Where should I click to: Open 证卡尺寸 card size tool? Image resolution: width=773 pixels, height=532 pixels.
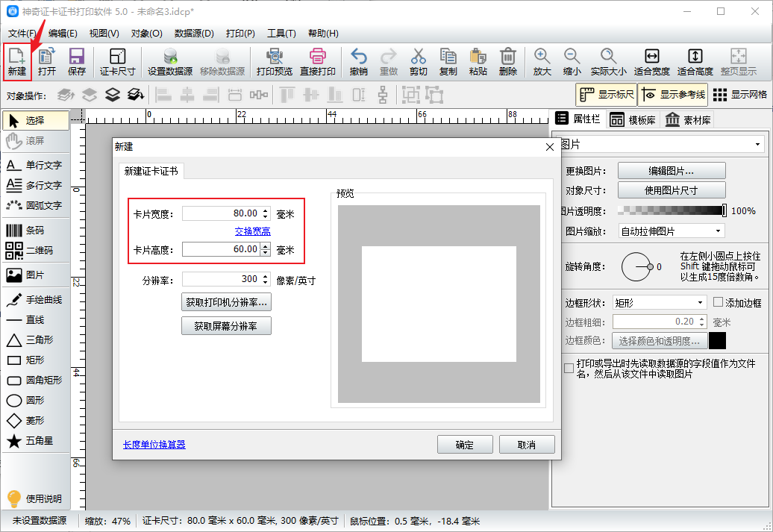pyautogui.click(x=118, y=62)
